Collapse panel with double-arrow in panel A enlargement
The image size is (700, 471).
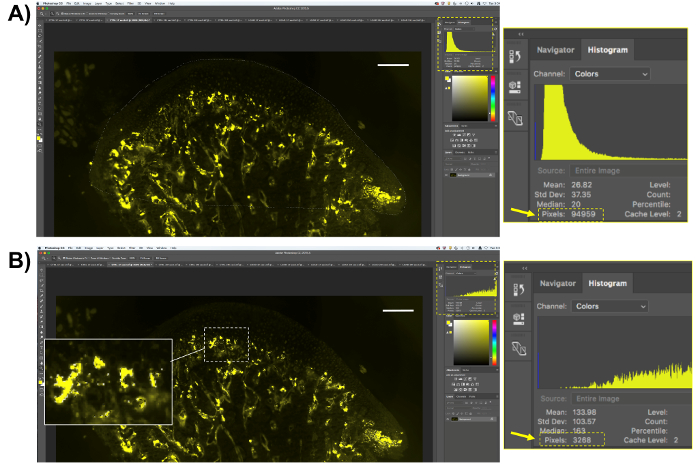(520, 32)
